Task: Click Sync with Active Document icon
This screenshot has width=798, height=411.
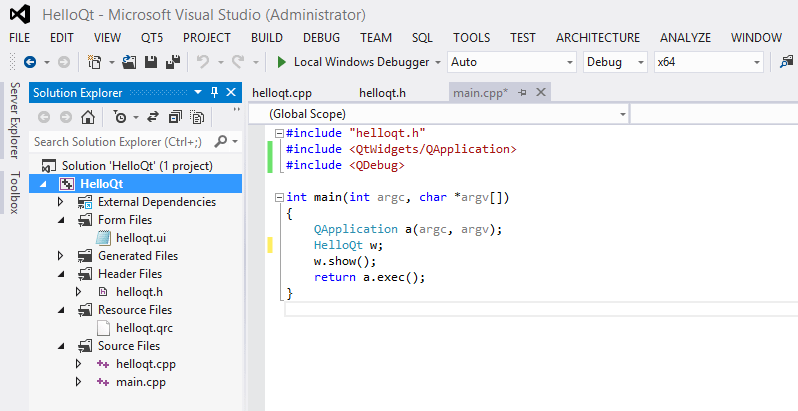Action: 152,117
